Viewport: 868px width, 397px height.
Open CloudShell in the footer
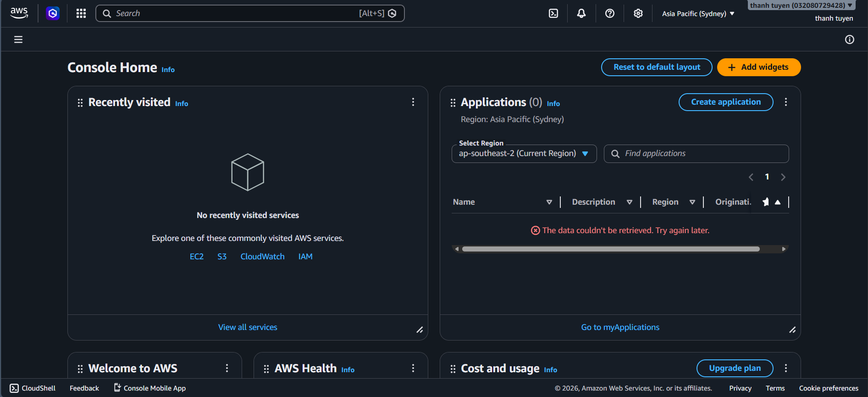[33, 388]
